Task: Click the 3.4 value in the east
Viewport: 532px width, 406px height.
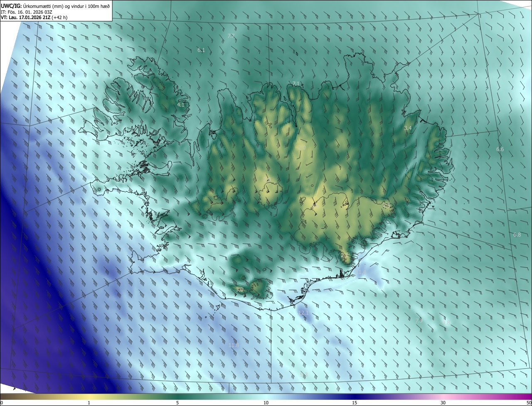Action: [408, 128]
